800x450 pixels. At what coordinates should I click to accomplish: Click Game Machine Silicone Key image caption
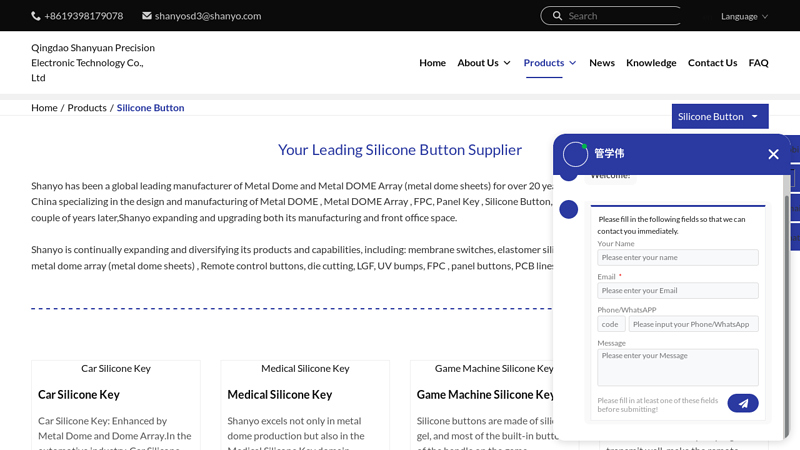point(494,368)
